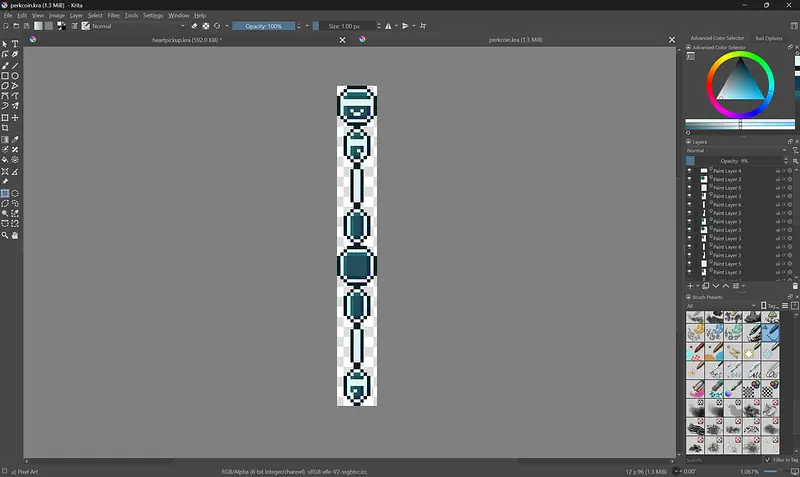The width and height of the screenshot is (800, 477).
Task: Select the Ellipse shape tool
Action: pyautogui.click(x=15, y=76)
